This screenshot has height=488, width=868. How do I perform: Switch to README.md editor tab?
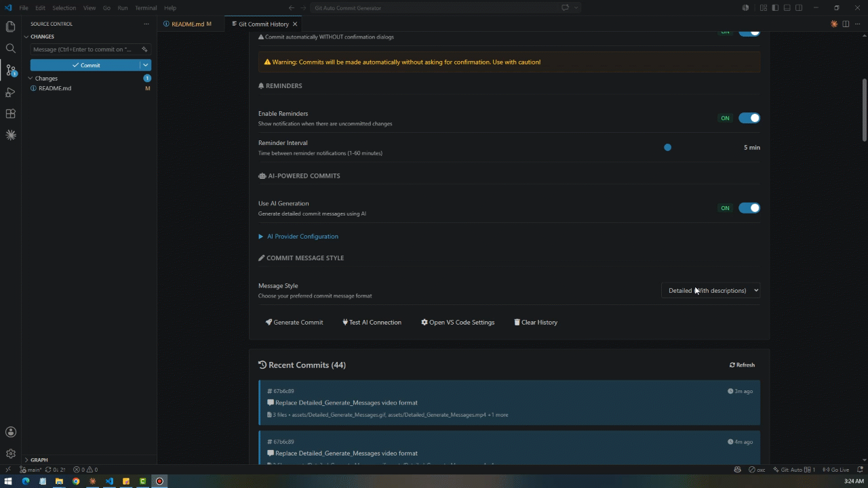coord(190,24)
